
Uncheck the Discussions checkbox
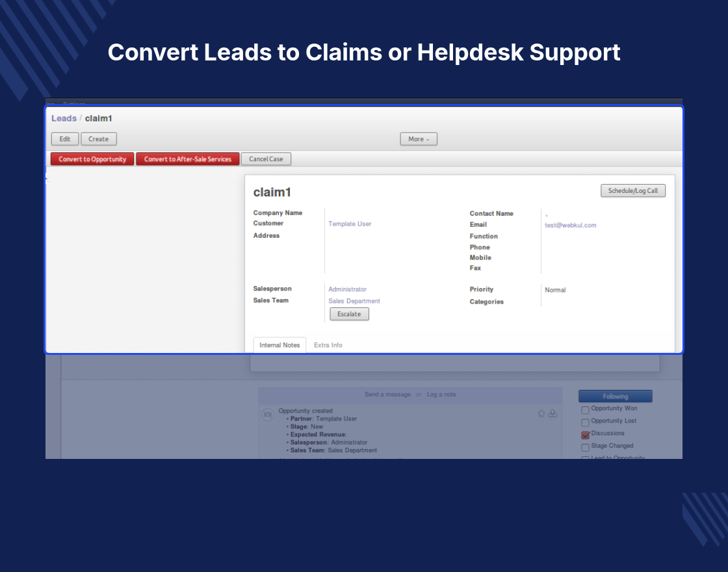(586, 435)
